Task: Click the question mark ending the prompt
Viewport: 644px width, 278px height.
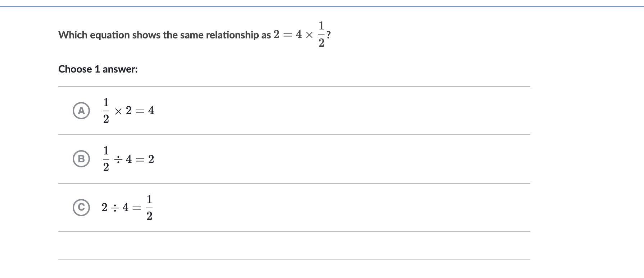Action: [328, 35]
